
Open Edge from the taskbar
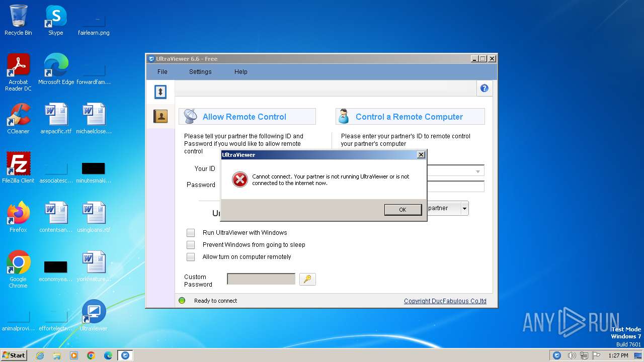108,355
